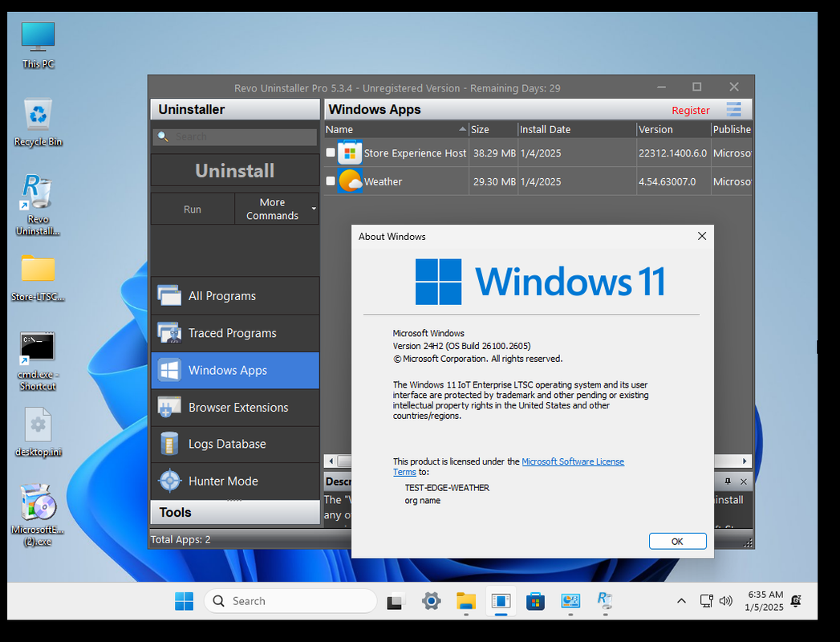Viewport: 840px width, 642px height.
Task: Open the All Programs section
Action: pyautogui.click(x=234, y=296)
